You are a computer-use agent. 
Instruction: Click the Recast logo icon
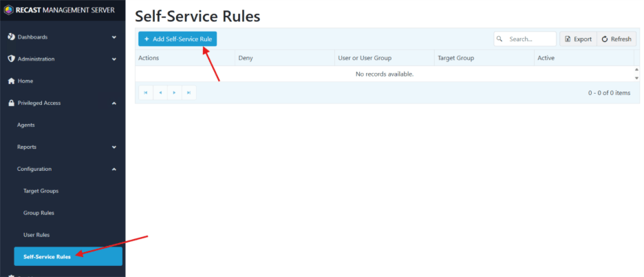[x=9, y=10]
